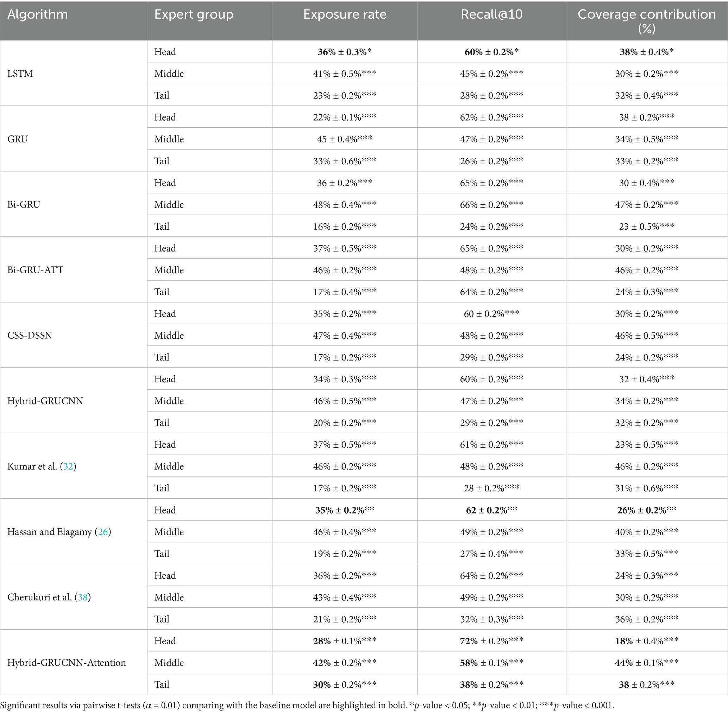Select the Recall@10 column header
This screenshot has height=714, width=728.
pos(491,15)
